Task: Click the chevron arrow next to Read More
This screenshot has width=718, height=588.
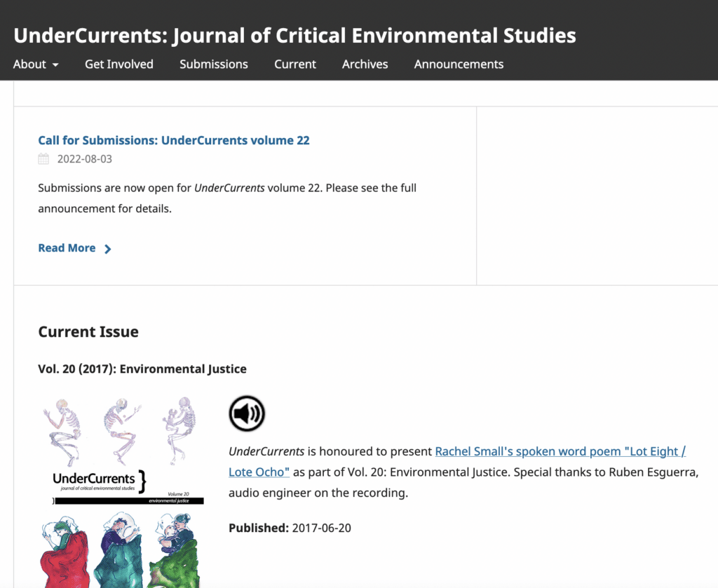Action: (107, 249)
